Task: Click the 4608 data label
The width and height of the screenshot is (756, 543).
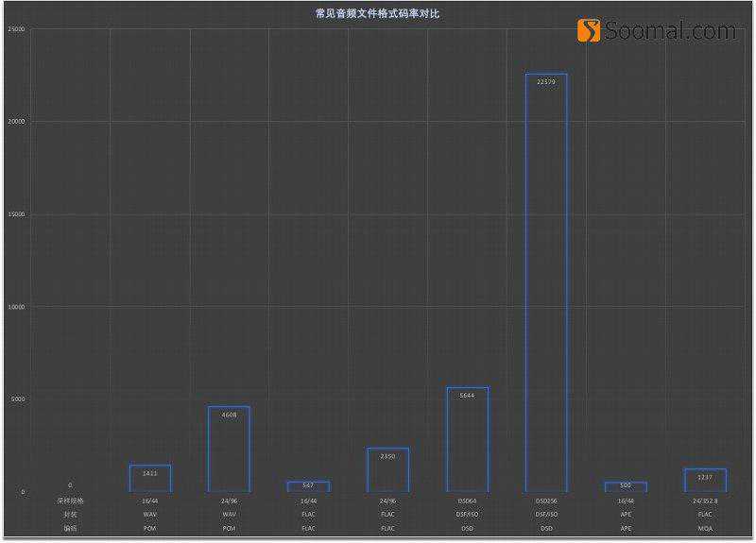Action: 229,415
